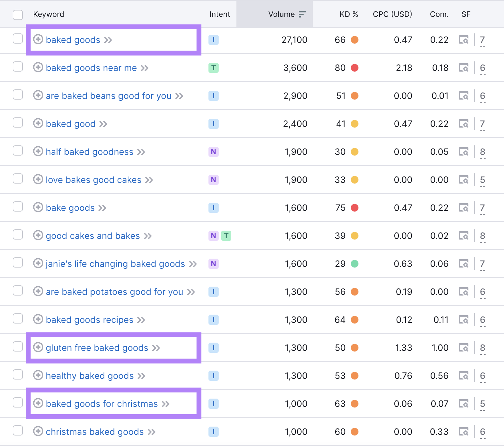View SERP for 'are baked beans good for you'
Image resolution: width=504 pixels, height=446 pixels.
click(x=464, y=96)
